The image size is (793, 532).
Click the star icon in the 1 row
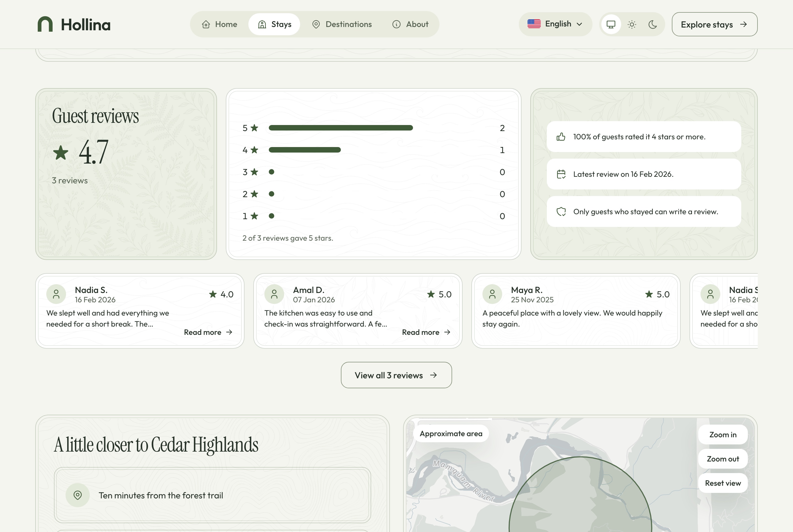[x=254, y=216]
